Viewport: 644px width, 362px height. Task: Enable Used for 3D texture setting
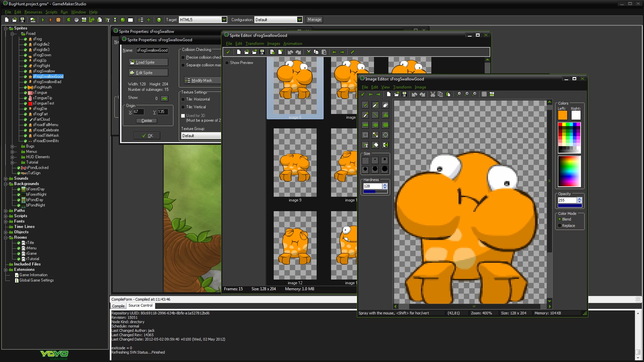click(x=183, y=116)
